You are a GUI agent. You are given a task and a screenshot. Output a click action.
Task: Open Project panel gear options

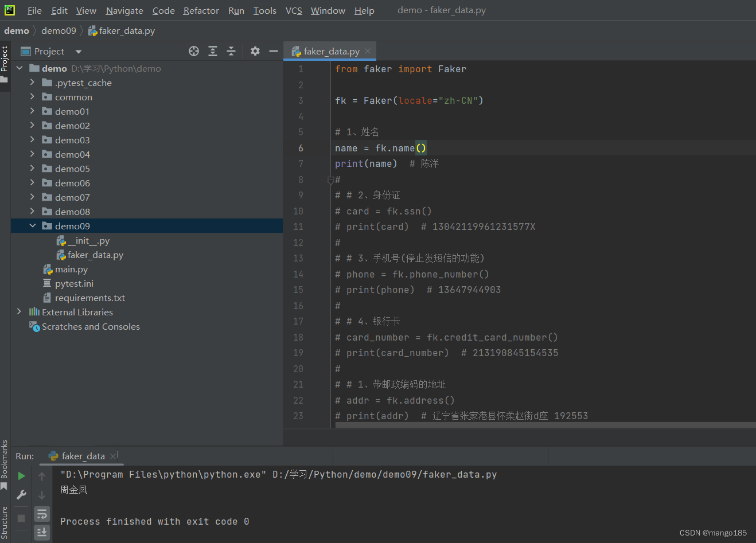pyautogui.click(x=255, y=51)
